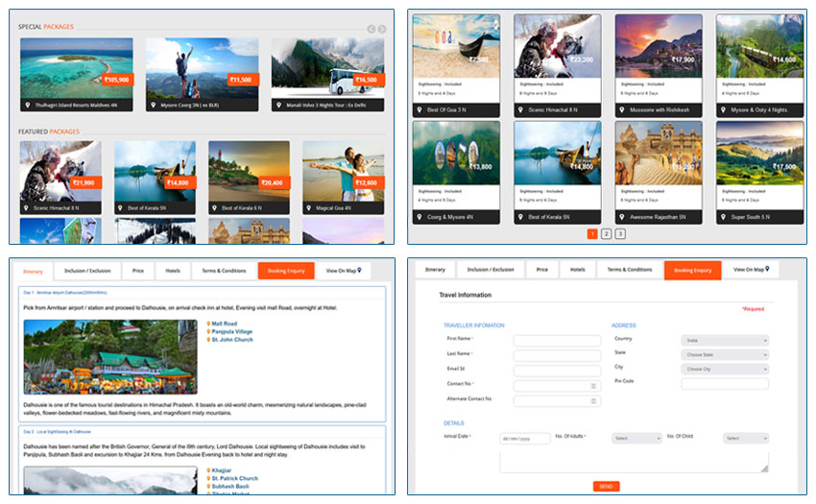
Task: Go to page 2 of the package grid
Action: coord(607,234)
